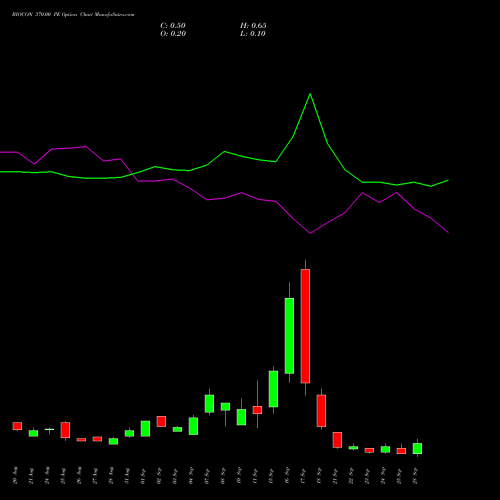500x500 pixels.
Task: Click the 28 Sep date label
Action: (415, 475)
